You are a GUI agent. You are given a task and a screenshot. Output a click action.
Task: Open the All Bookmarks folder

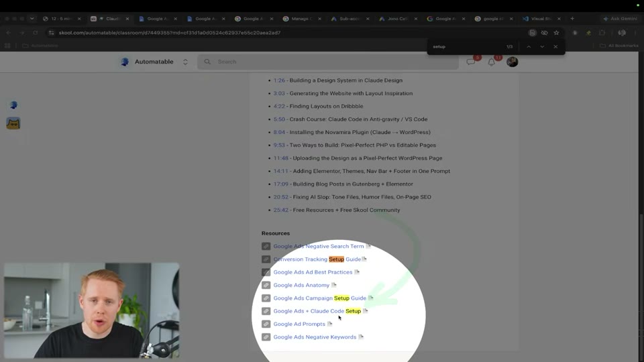[619, 46]
